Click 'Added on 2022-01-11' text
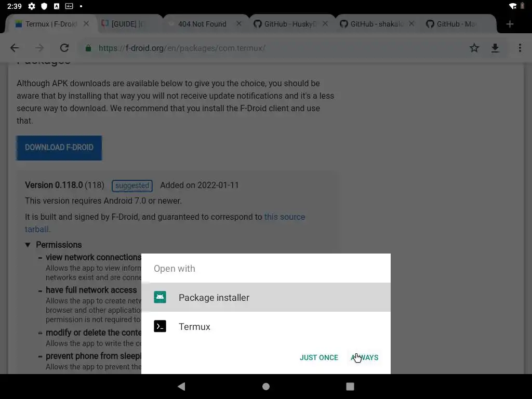Screen dimensions: 532x399 199,185
